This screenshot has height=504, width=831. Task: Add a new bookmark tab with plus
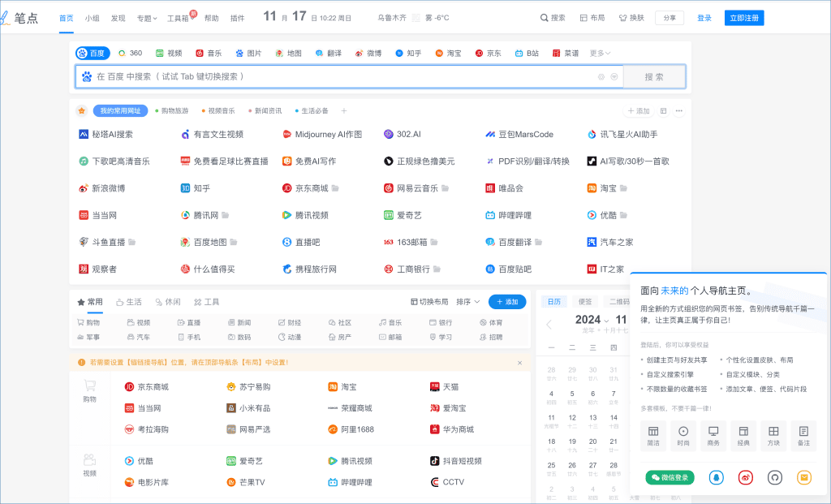point(344,110)
